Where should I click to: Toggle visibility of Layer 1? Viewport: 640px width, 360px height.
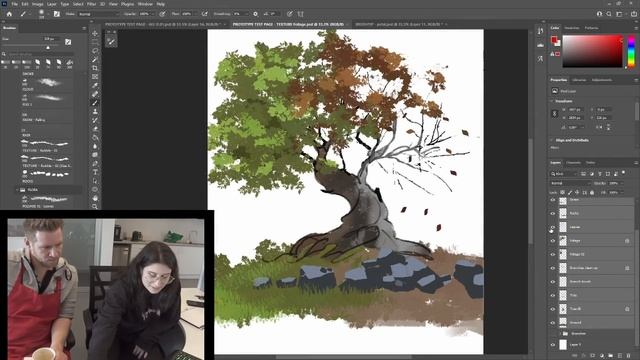[553, 345]
